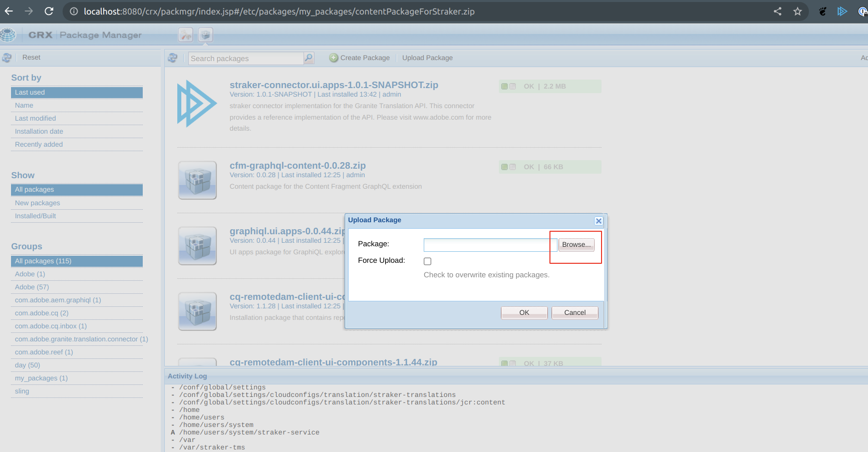Open straker-connector.ui.apps-1.0.1-SNAPSHOT.zip package

point(334,85)
